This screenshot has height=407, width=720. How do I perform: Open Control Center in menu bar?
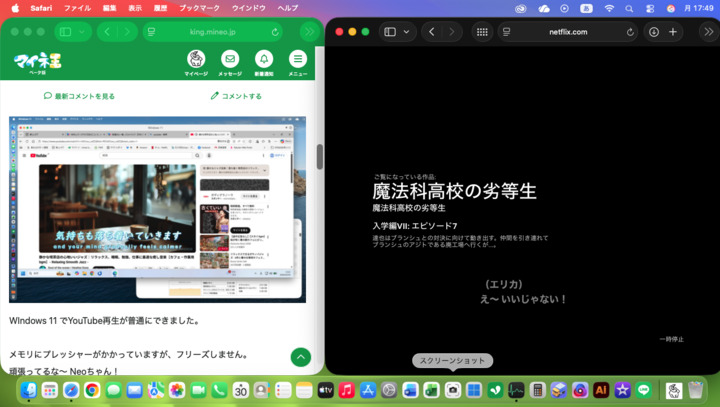(650, 8)
